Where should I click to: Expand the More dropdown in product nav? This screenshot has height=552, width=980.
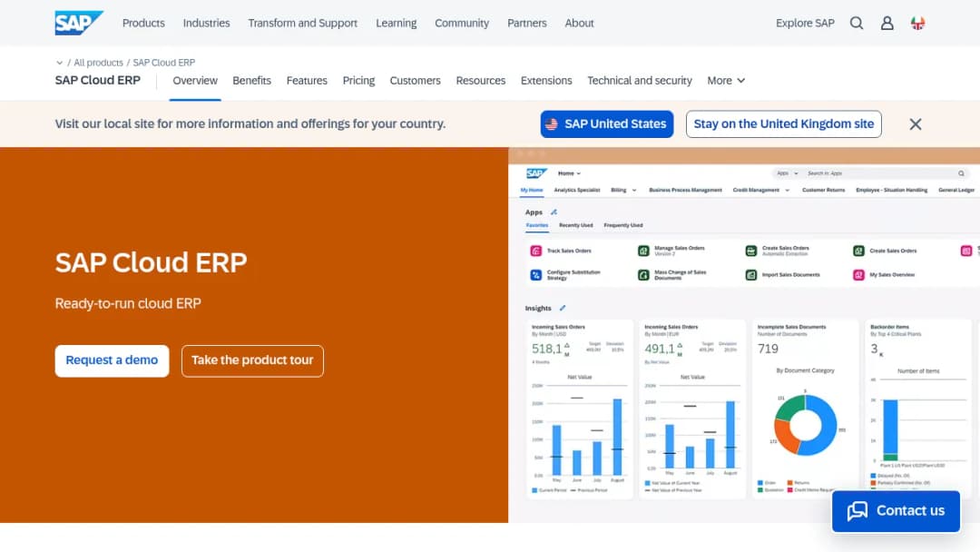click(x=726, y=81)
